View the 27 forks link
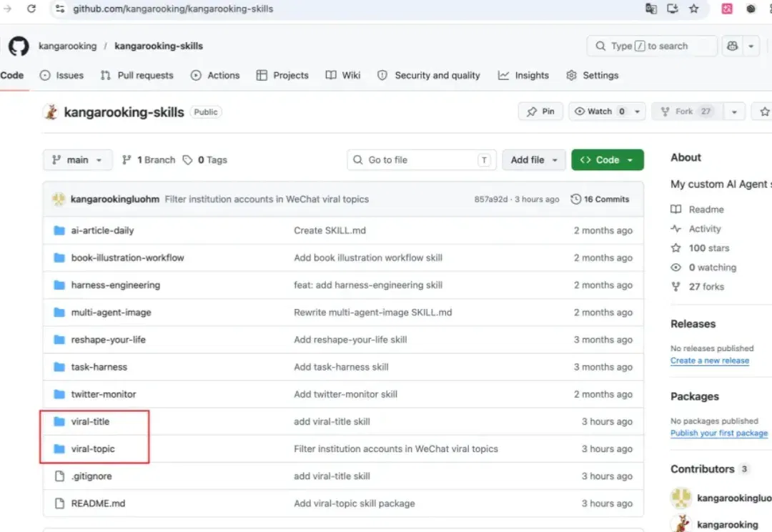Viewport: 772px width, 532px height. (698, 286)
